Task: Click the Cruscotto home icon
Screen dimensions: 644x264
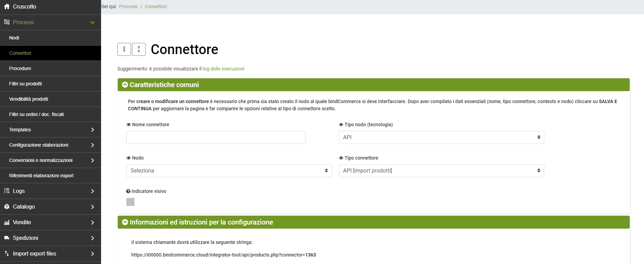Action: tap(6, 6)
